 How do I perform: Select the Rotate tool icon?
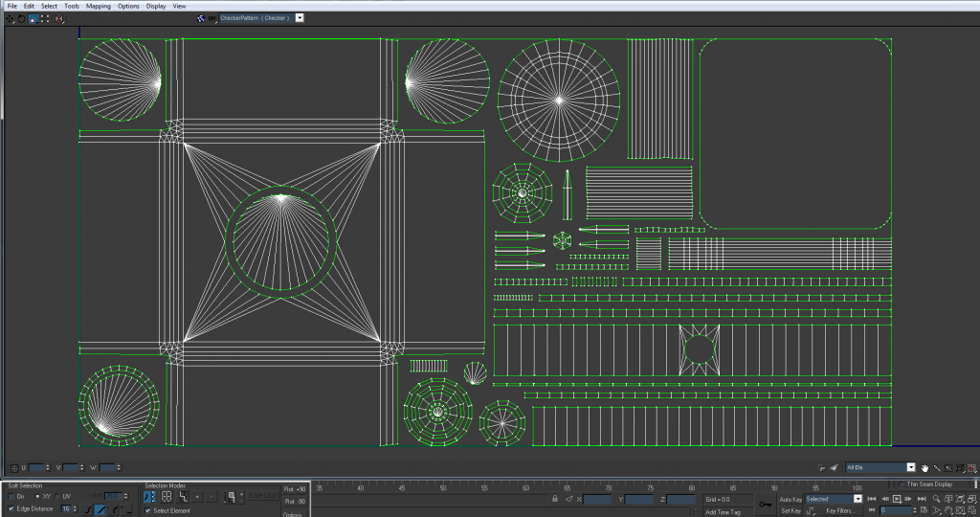(21, 18)
